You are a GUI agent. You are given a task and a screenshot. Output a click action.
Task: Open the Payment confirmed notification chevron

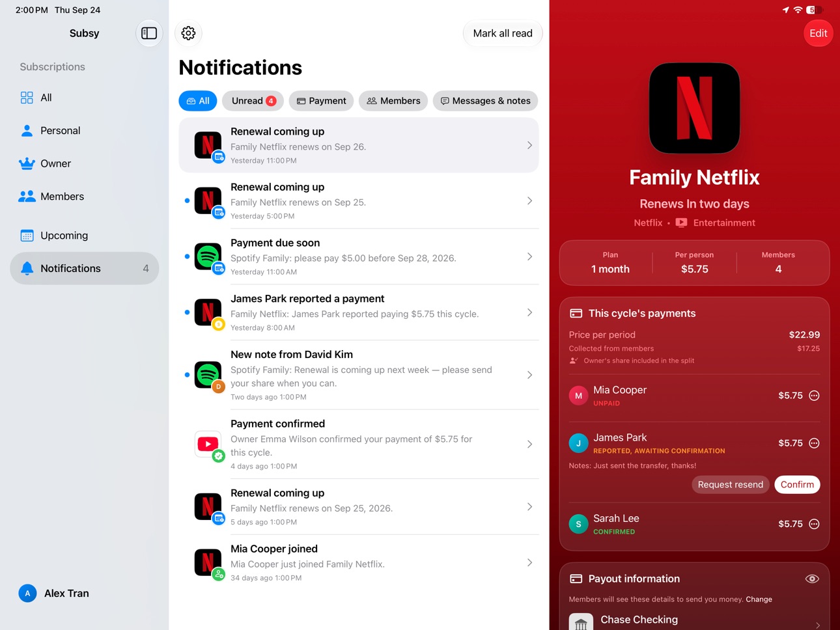coord(529,445)
